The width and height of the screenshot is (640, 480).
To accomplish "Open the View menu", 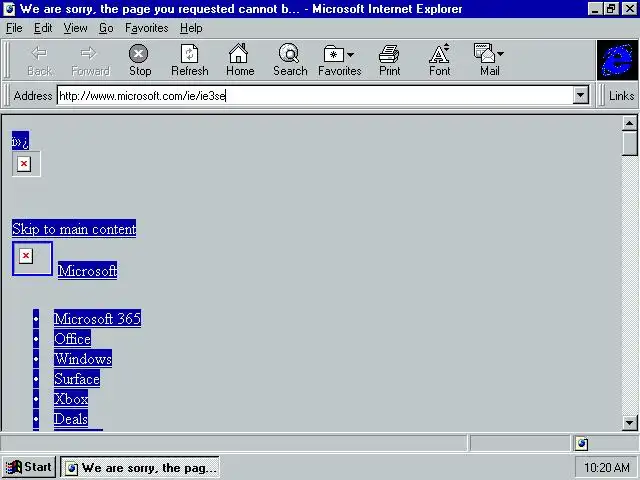I will (x=76, y=28).
